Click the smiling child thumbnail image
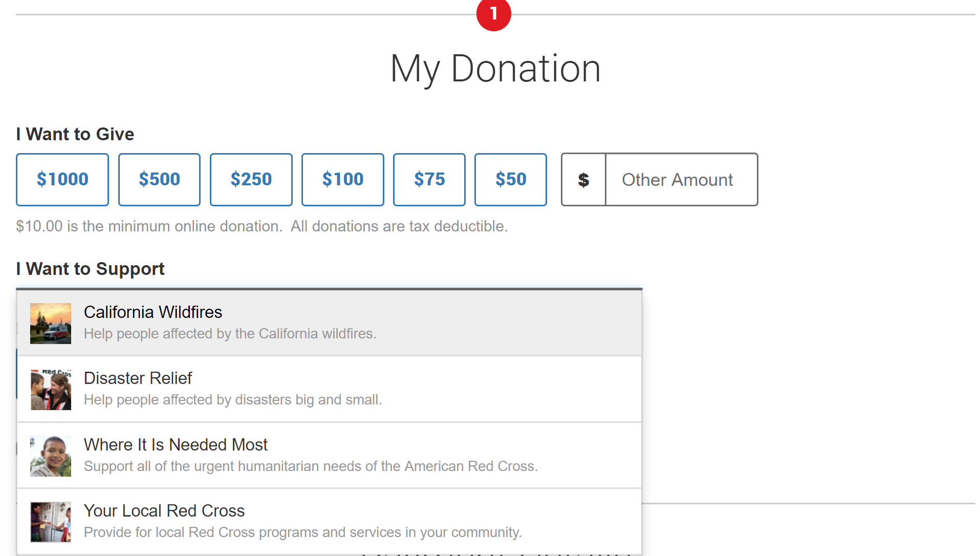Viewport: 980px width, 556px height. [51, 456]
